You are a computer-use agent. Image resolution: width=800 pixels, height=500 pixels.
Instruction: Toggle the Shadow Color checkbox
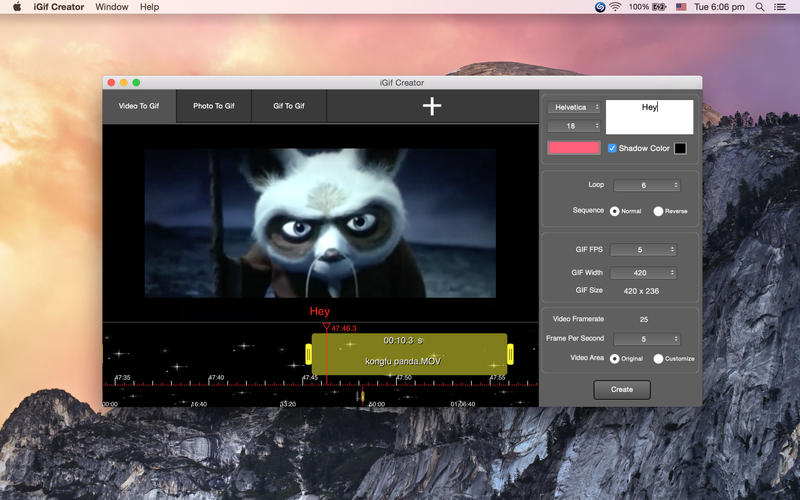pyautogui.click(x=612, y=148)
